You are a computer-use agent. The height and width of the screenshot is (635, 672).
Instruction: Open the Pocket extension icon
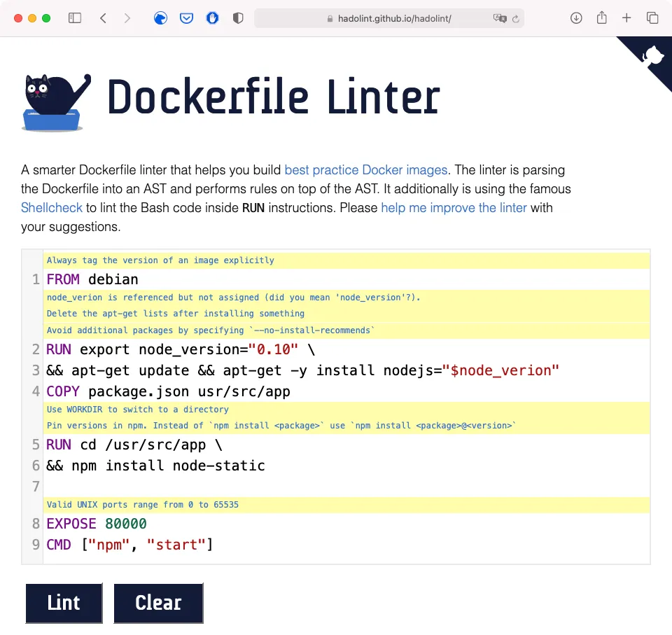coord(186,18)
